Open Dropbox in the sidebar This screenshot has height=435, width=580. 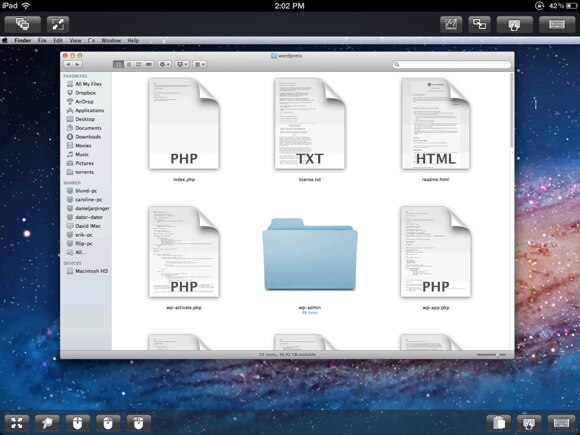[85, 93]
